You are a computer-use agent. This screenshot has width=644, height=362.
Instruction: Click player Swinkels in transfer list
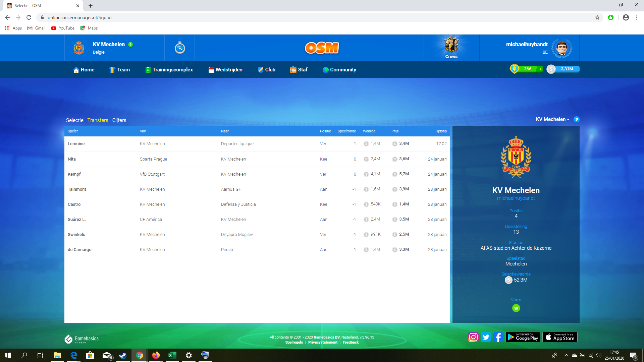tap(76, 235)
